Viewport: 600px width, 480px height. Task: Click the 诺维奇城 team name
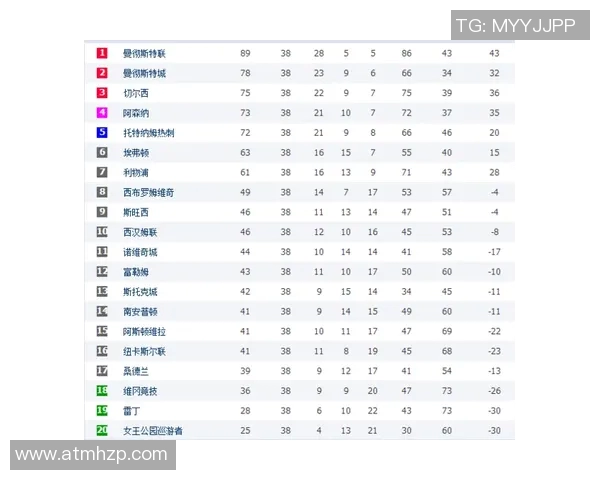pos(140,252)
